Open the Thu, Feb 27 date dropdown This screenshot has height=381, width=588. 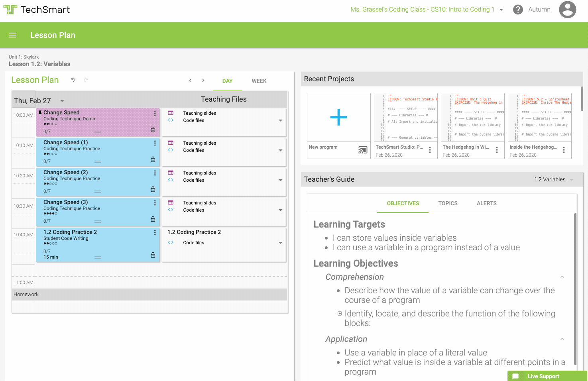62,101
